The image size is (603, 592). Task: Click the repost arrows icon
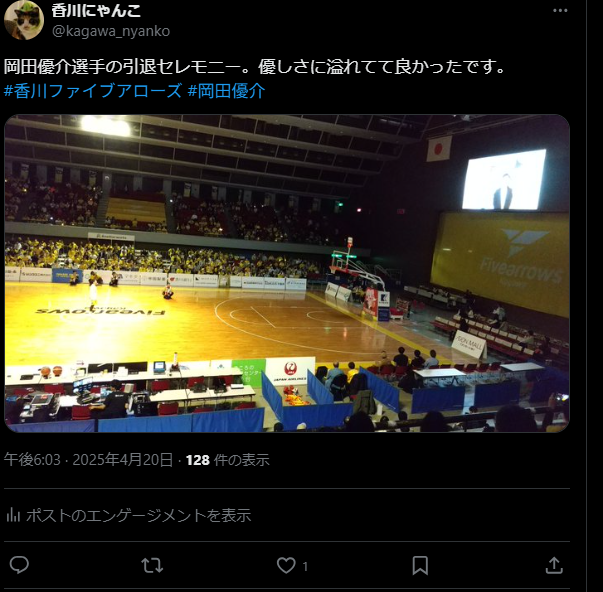pyautogui.click(x=152, y=565)
